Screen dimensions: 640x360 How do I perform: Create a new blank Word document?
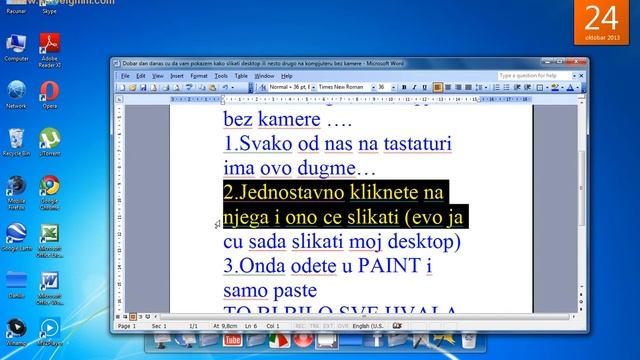[x=122, y=87]
